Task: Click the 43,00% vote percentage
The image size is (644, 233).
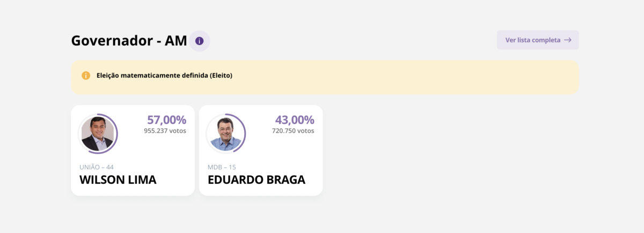Action: 295,120
